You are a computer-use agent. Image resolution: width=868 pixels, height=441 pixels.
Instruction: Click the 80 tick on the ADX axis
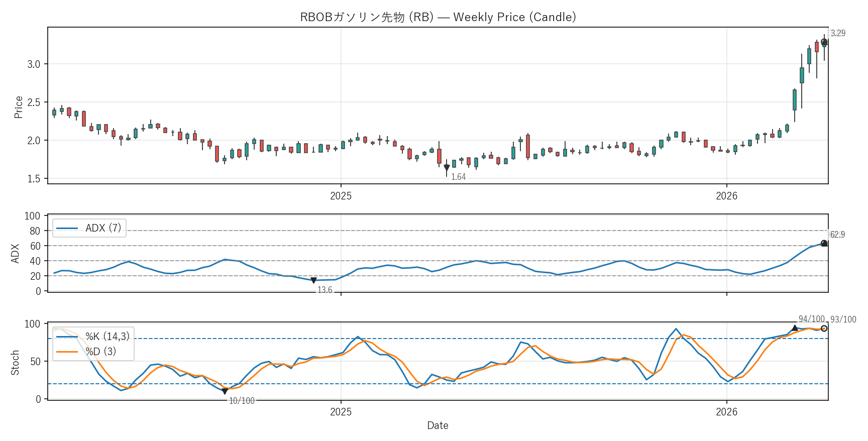coord(35,231)
